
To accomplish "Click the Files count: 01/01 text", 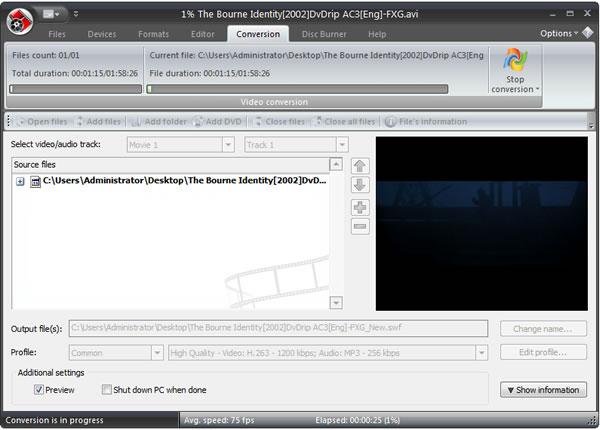I will click(46, 55).
